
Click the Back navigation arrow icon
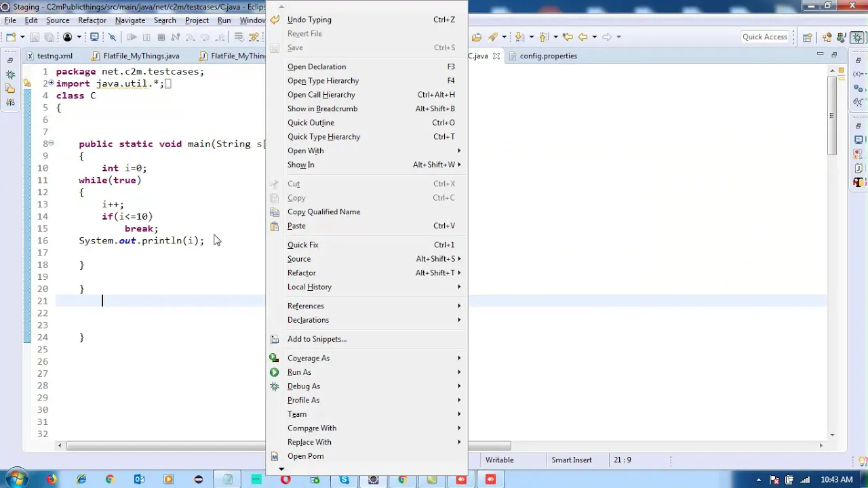pyautogui.click(x=583, y=37)
